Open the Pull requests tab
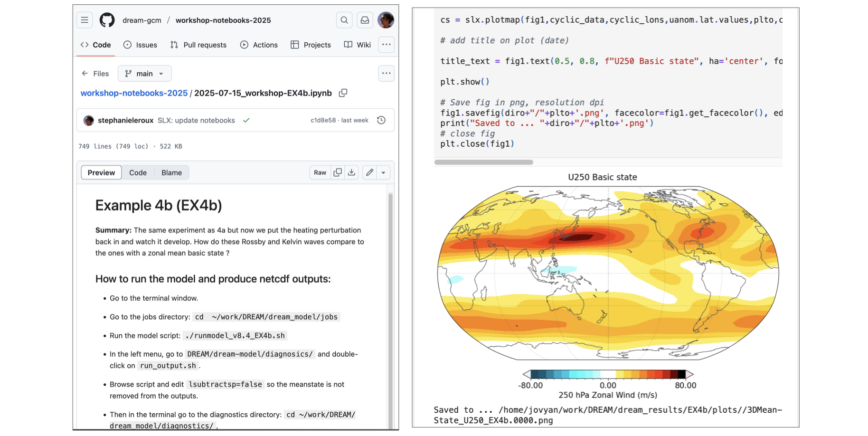 coord(198,45)
